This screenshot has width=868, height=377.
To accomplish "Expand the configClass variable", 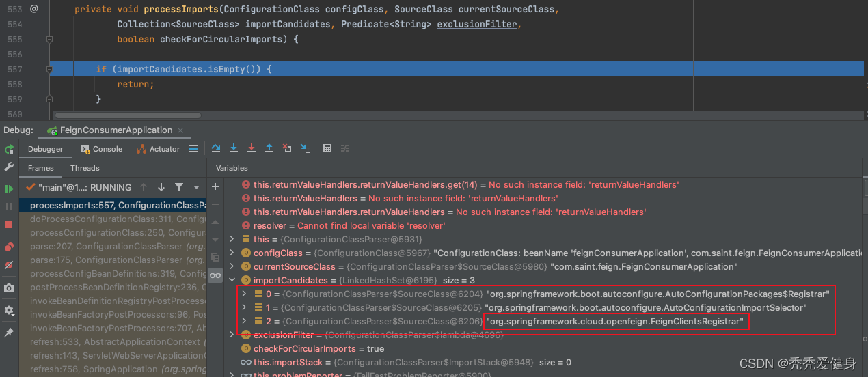I will click(232, 253).
